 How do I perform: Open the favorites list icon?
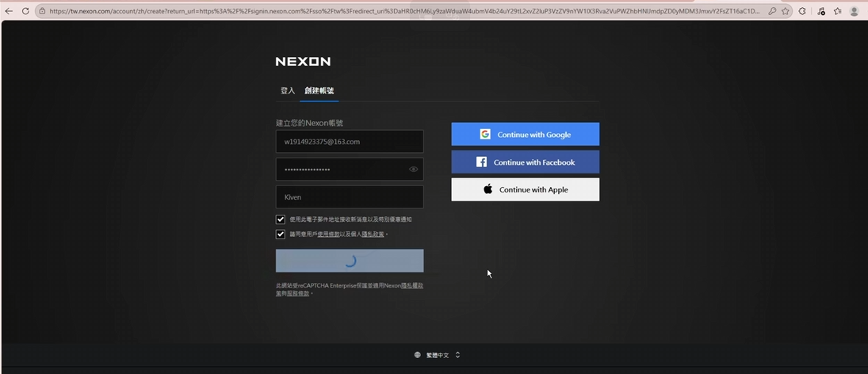tap(837, 11)
